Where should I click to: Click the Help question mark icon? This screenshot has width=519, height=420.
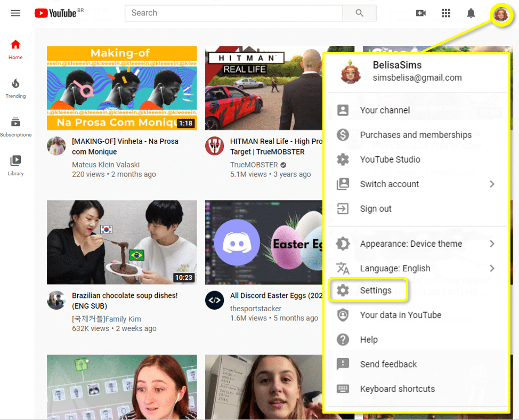(x=343, y=340)
